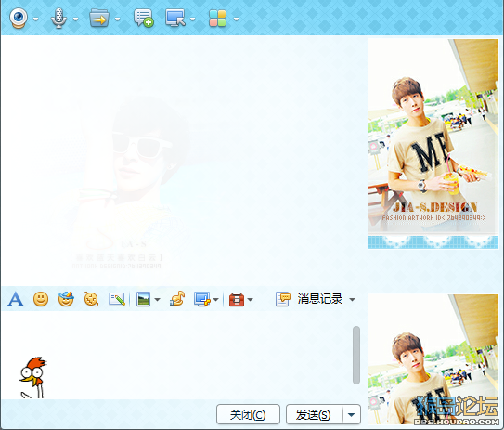Expand the toolbox dropdown arrow
The width and height of the screenshot is (504, 430).
[250, 300]
